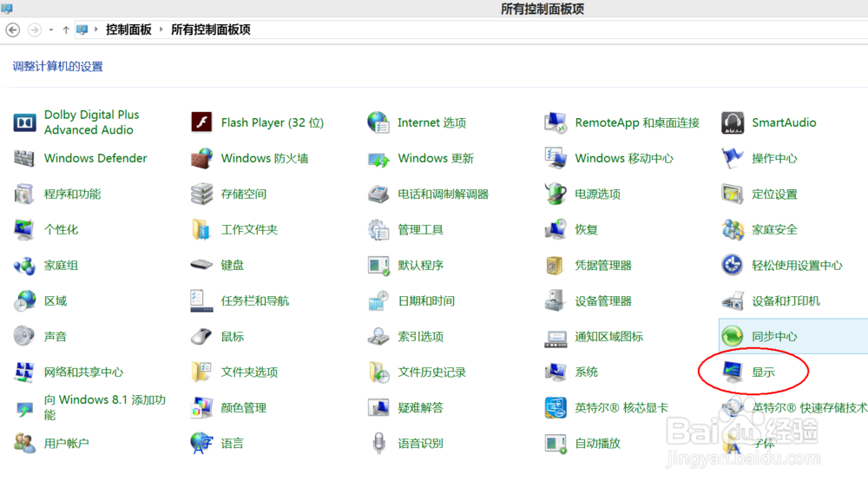Click the 语言 link
The width and height of the screenshot is (868, 488).
[x=232, y=443]
